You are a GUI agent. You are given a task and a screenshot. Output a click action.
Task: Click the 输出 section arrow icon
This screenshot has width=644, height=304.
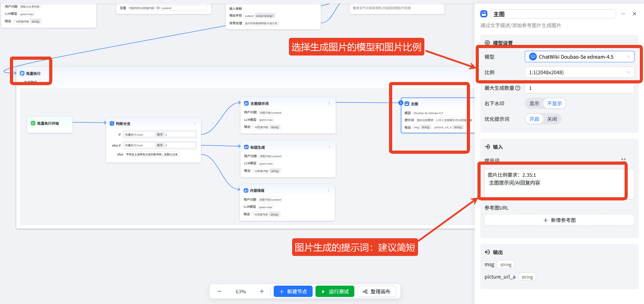[x=487, y=252]
